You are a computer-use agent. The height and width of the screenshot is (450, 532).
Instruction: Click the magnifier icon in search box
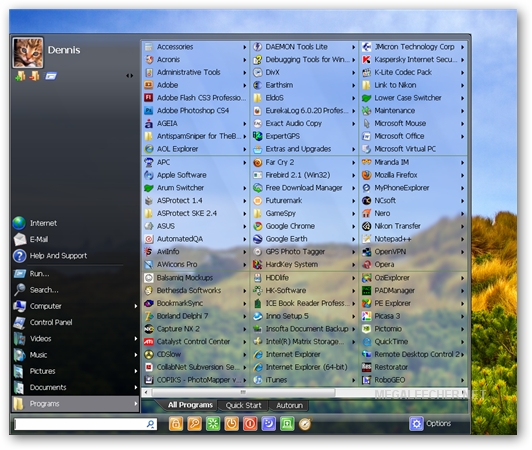[150, 424]
